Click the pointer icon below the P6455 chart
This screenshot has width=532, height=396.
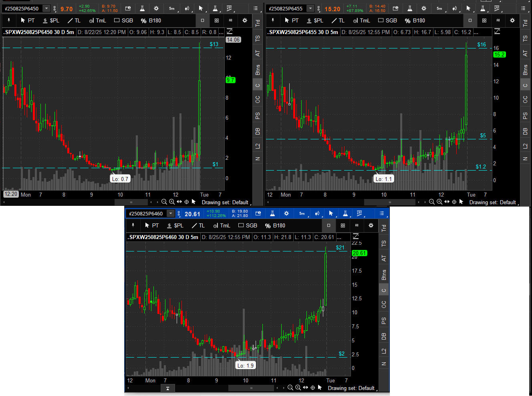(x=461, y=202)
